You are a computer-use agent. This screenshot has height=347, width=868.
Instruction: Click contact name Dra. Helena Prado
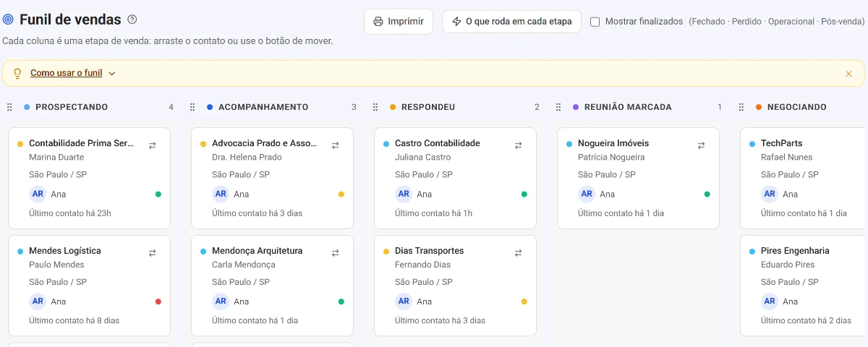(x=247, y=157)
